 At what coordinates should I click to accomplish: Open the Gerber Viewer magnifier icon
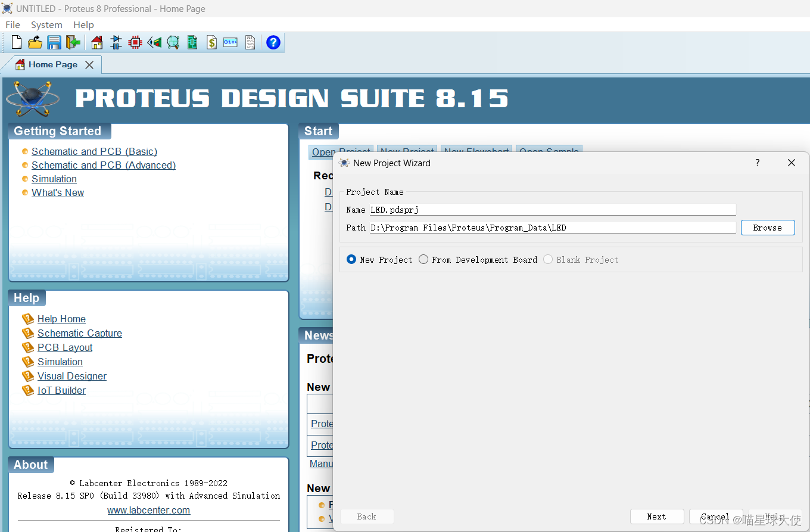pyautogui.click(x=172, y=42)
